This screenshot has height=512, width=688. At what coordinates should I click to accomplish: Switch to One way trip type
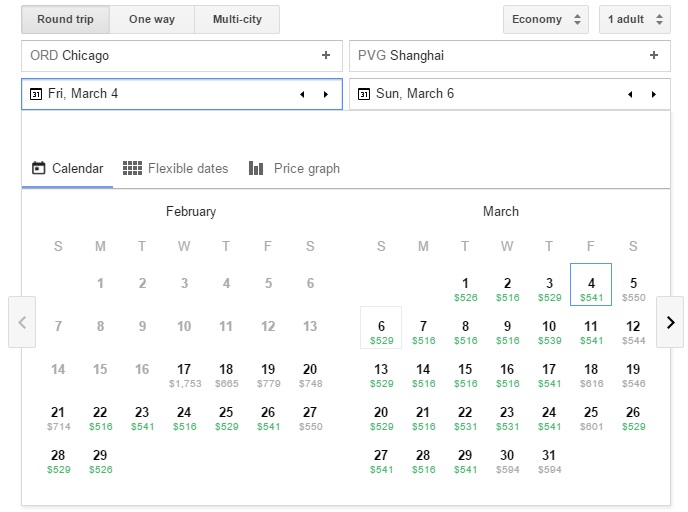point(153,20)
